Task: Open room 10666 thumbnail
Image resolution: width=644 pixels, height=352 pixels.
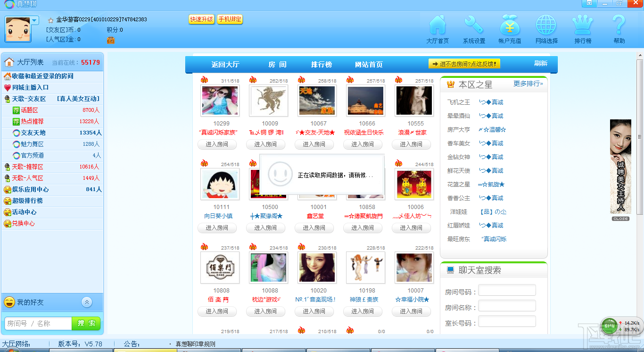Action: pos(365,101)
